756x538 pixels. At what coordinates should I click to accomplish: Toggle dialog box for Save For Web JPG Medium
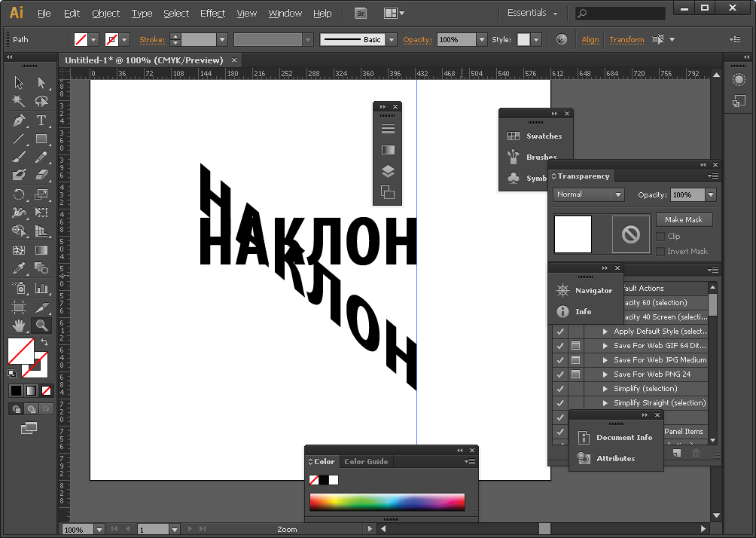(x=575, y=360)
